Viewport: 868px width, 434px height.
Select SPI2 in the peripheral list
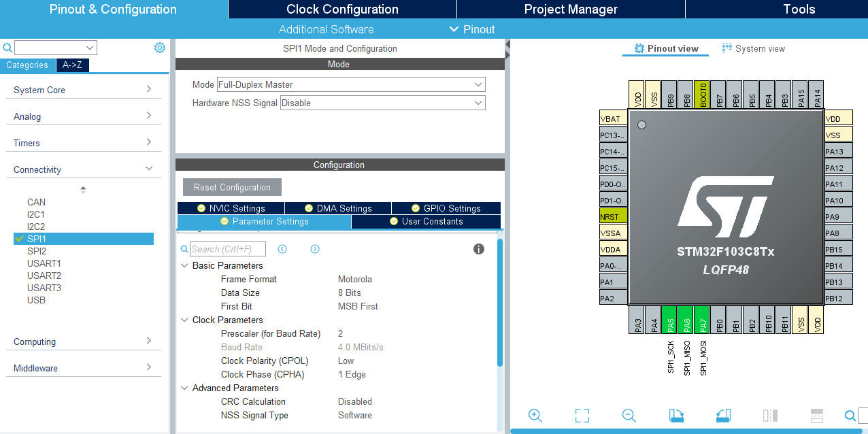[x=37, y=251]
